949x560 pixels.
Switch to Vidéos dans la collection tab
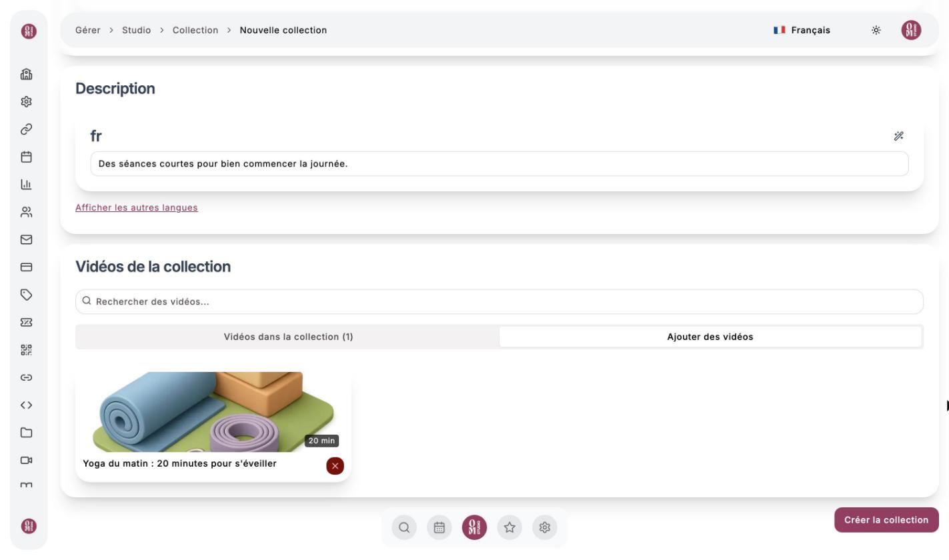point(288,337)
